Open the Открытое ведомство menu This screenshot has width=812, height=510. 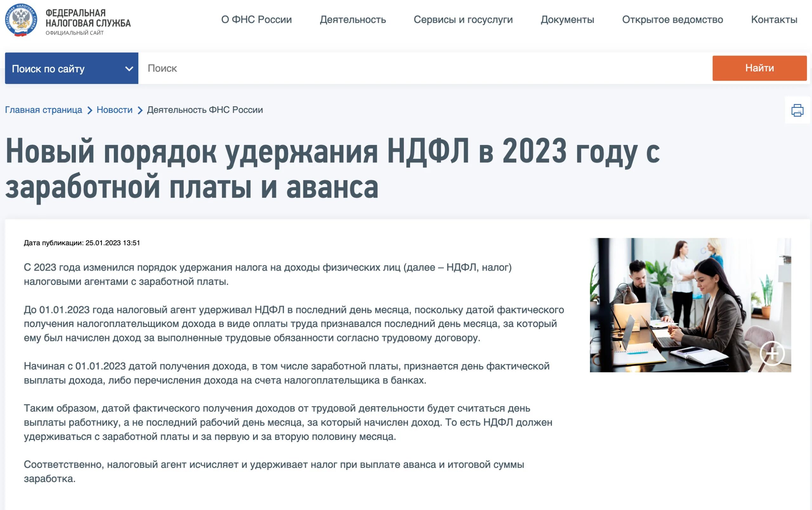click(672, 20)
